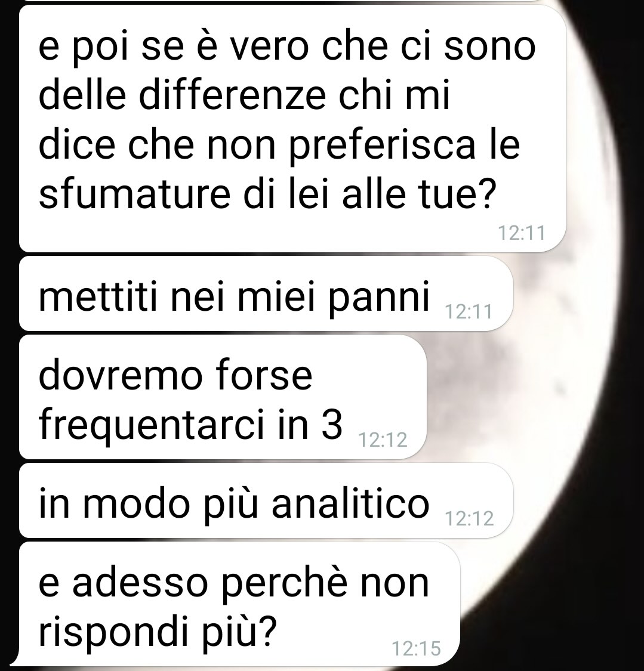
Task: Click the word 'frequentarci' in the message
Action: point(152,425)
